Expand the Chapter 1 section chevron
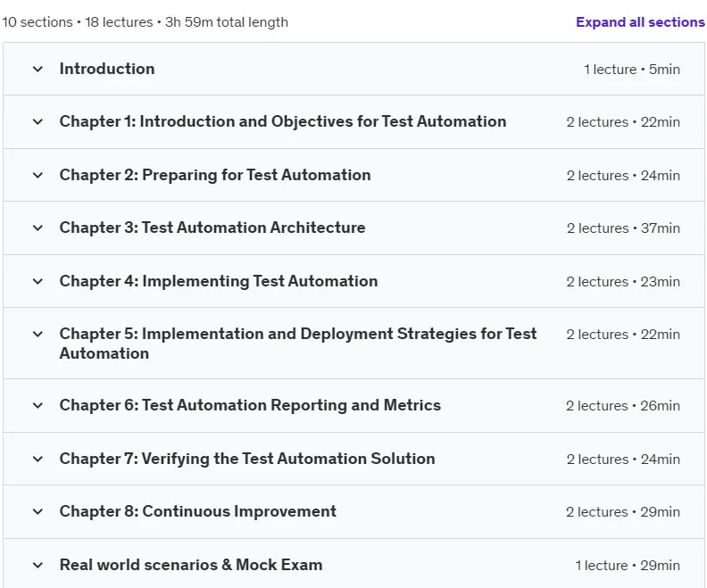This screenshot has height=588, width=707. tap(37, 122)
